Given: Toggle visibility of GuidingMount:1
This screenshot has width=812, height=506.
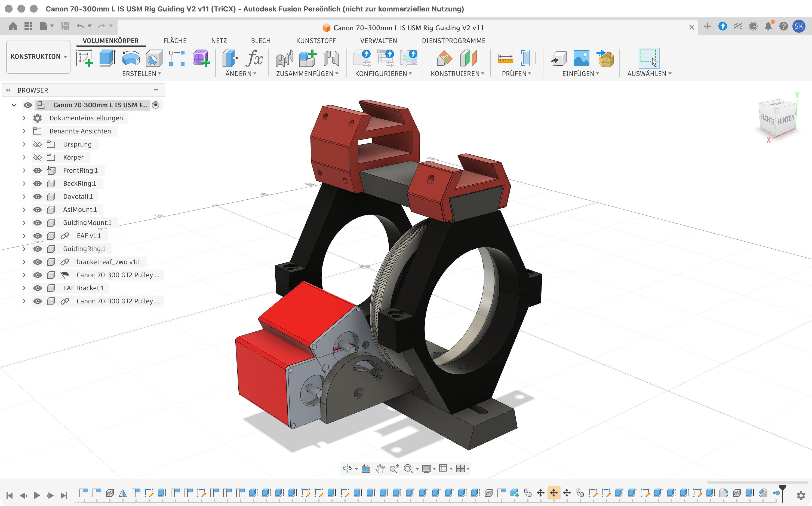Looking at the screenshot, I should 38,222.
